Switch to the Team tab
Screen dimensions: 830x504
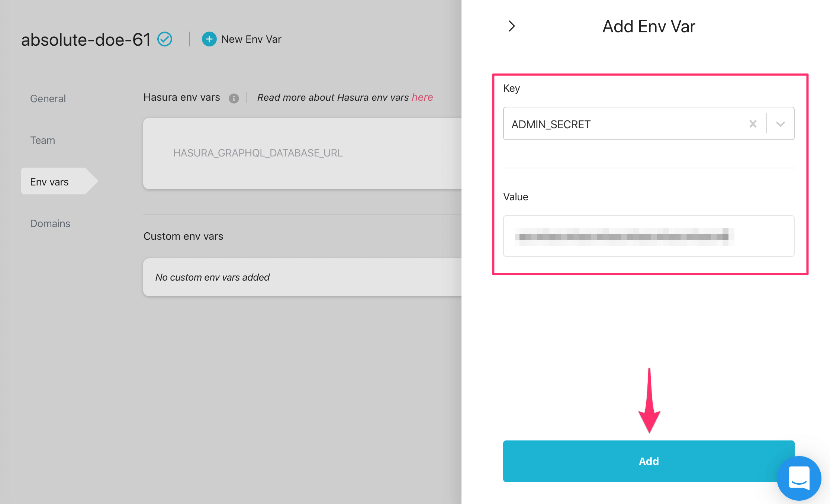pos(42,140)
